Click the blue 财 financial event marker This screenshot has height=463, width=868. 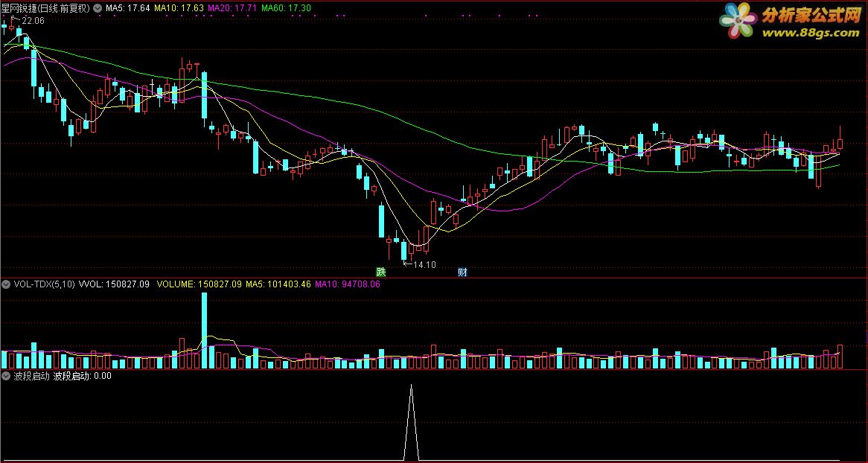pos(462,272)
